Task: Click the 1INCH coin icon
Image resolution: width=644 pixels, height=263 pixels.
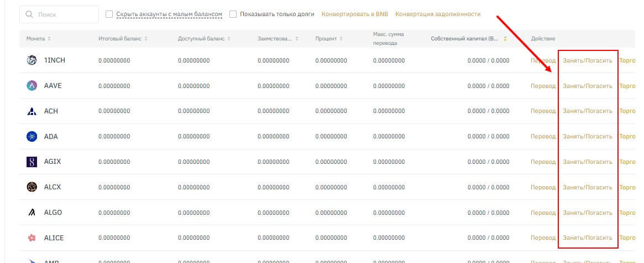Action: click(32, 60)
